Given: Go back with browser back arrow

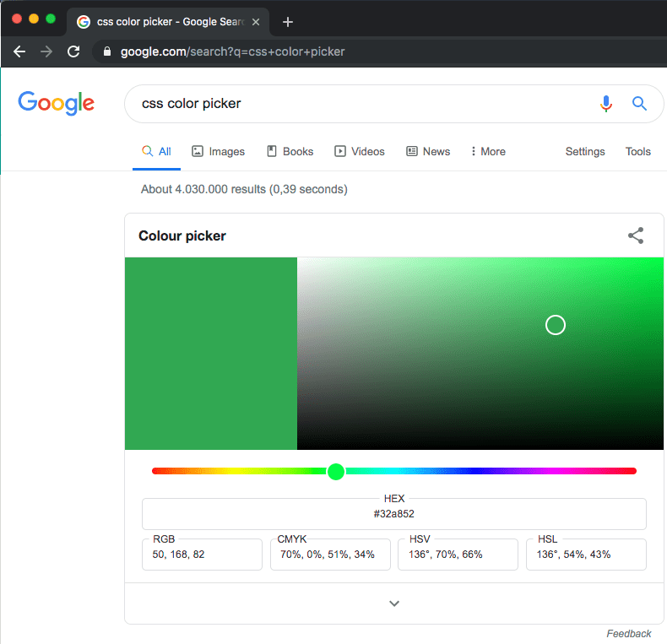Looking at the screenshot, I should point(19,51).
